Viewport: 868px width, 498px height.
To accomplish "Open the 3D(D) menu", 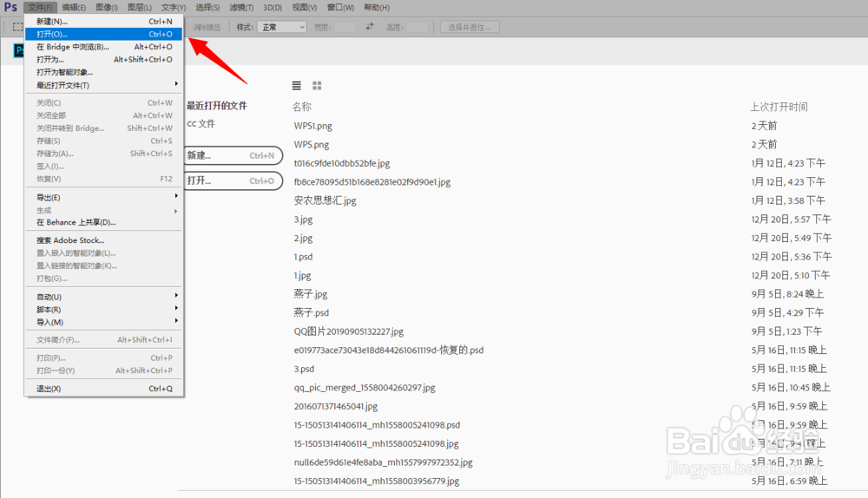I will 273,7.
